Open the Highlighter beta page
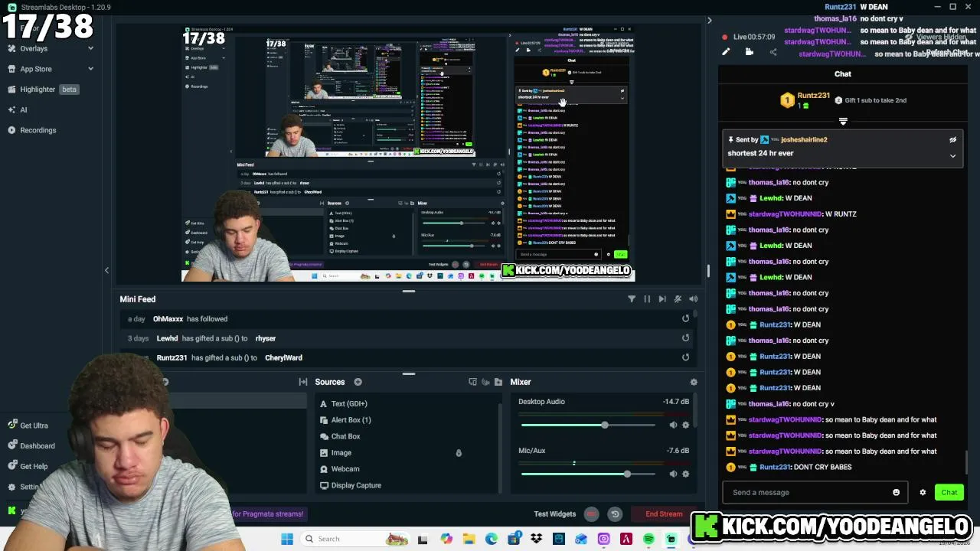This screenshot has height=551, width=980. point(44,90)
